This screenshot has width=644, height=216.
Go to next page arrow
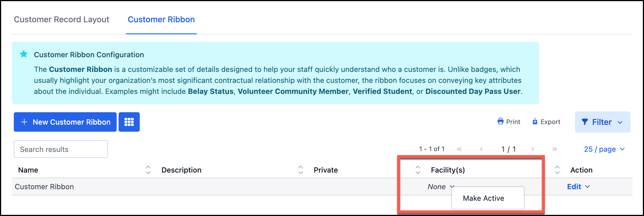(x=532, y=149)
